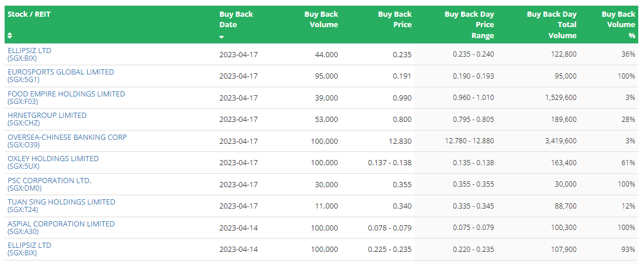Click the Buy Back Day Total Volume header
The height and width of the screenshot is (264, 644).
tap(552, 25)
